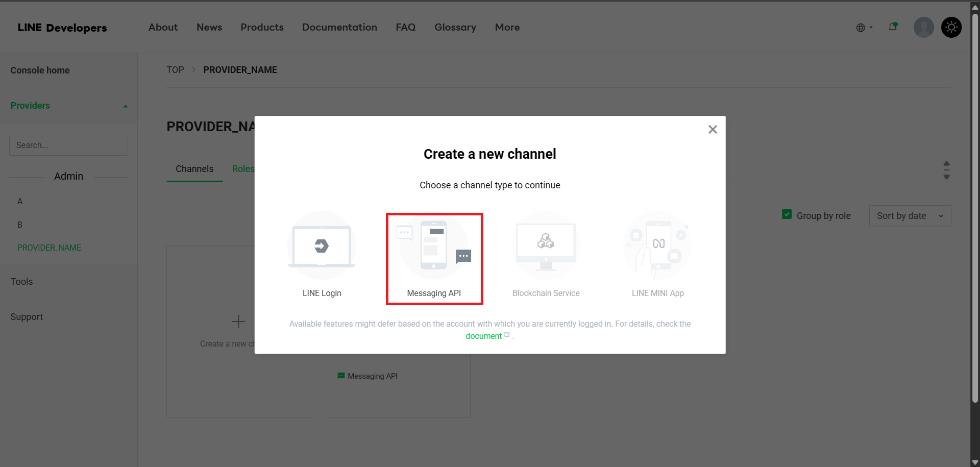Screen dimensions: 980x467
Task: Click the scrollbar top arrow
Action: pos(975,7)
